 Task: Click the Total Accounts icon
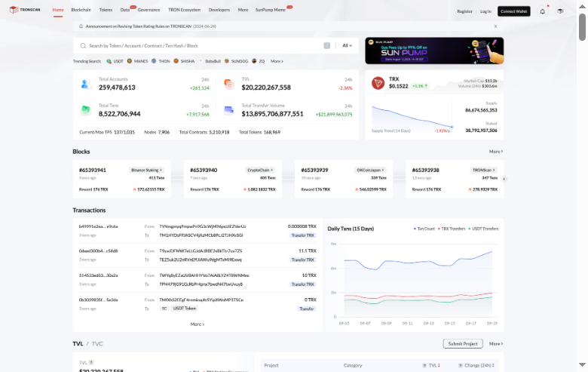[x=86, y=85]
